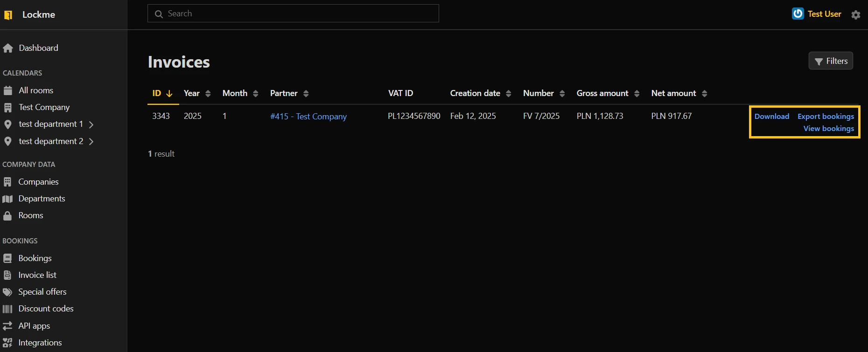Download invoice FV 7/2025
The image size is (868, 352).
[771, 117]
